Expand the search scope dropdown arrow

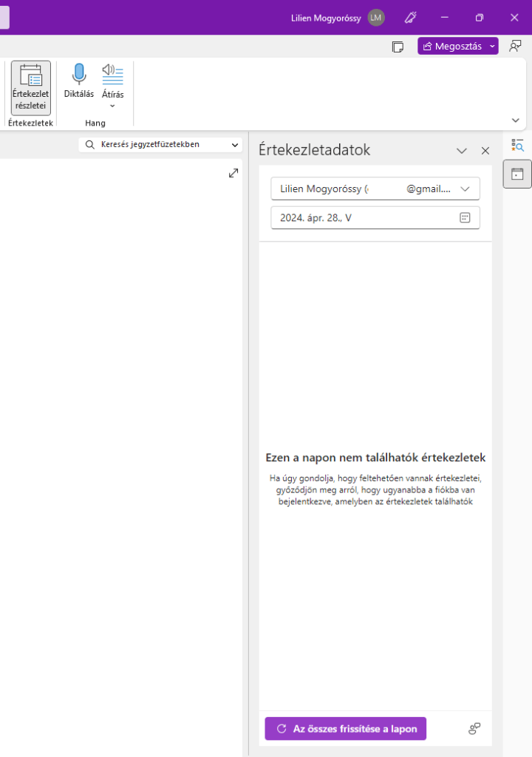(x=235, y=145)
